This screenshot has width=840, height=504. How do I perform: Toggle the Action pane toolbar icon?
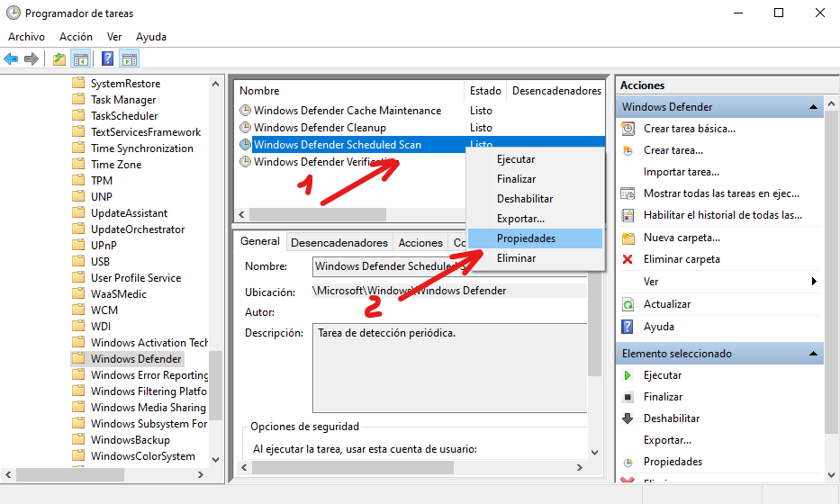[x=129, y=58]
